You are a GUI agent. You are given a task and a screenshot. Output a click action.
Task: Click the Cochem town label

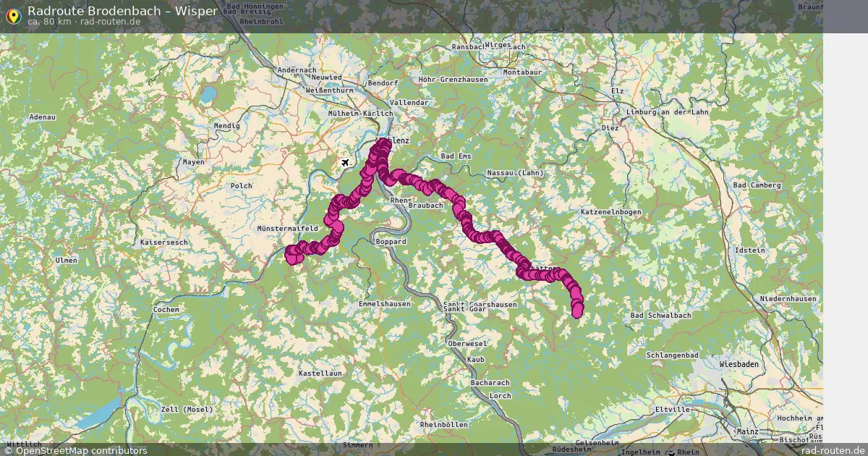pos(166,310)
